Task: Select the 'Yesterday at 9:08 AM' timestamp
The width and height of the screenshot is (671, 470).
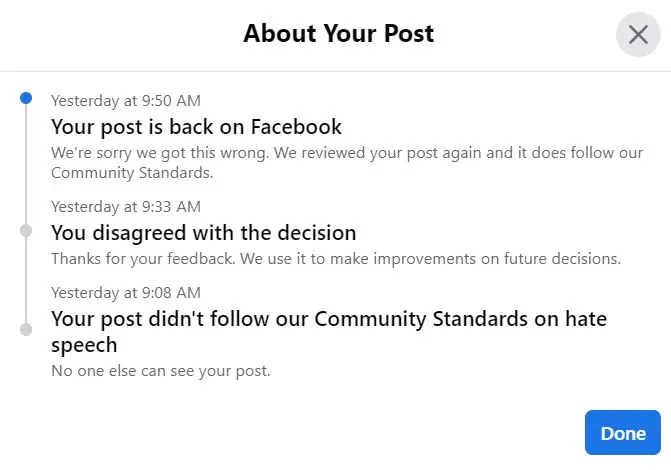Action: (x=126, y=292)
